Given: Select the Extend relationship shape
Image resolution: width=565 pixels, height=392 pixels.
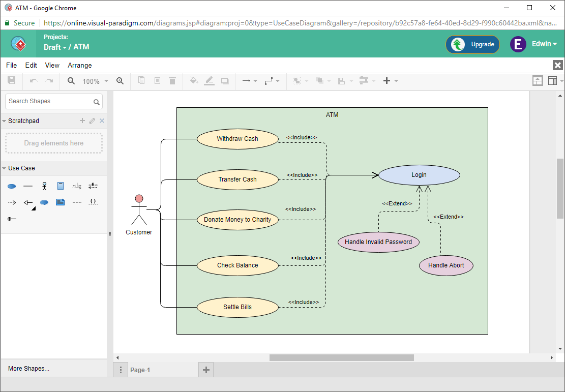Looking at the screenshot, I should [93, 186].
